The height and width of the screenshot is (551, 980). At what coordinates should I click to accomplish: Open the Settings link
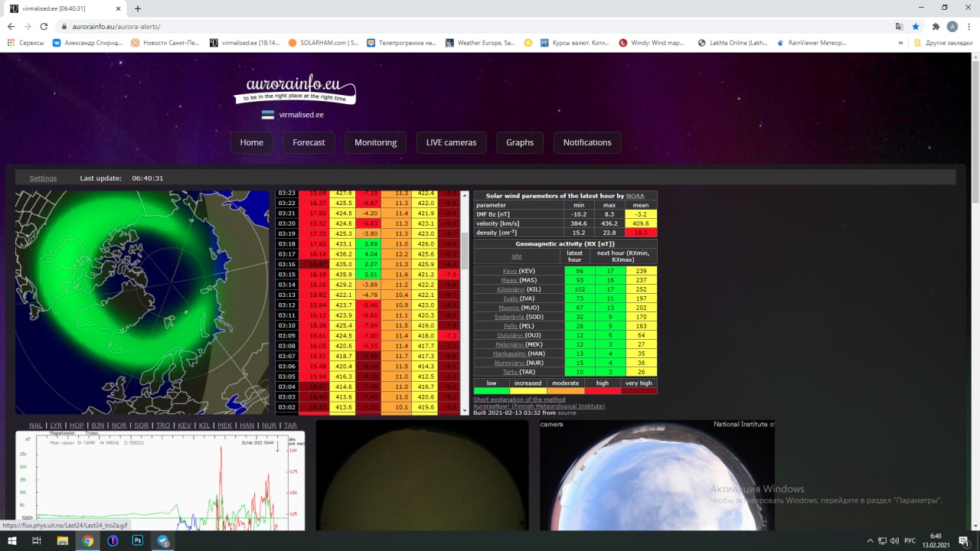point(43,178)
